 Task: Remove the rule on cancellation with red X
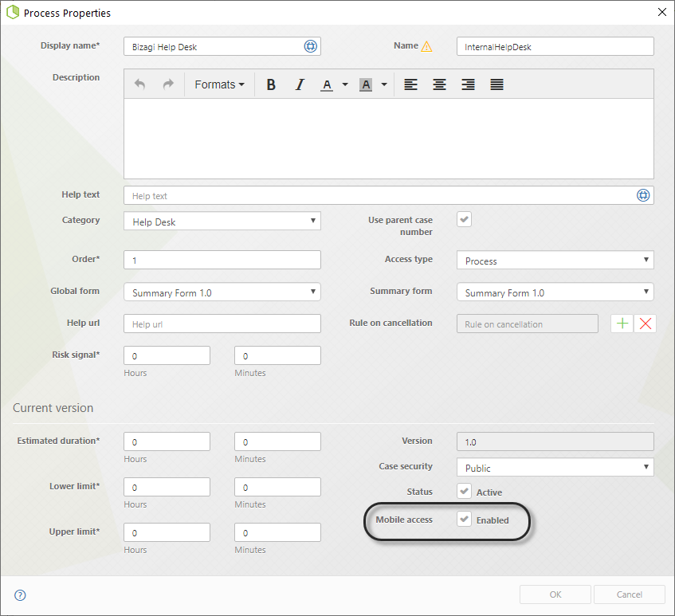[645, 324]
